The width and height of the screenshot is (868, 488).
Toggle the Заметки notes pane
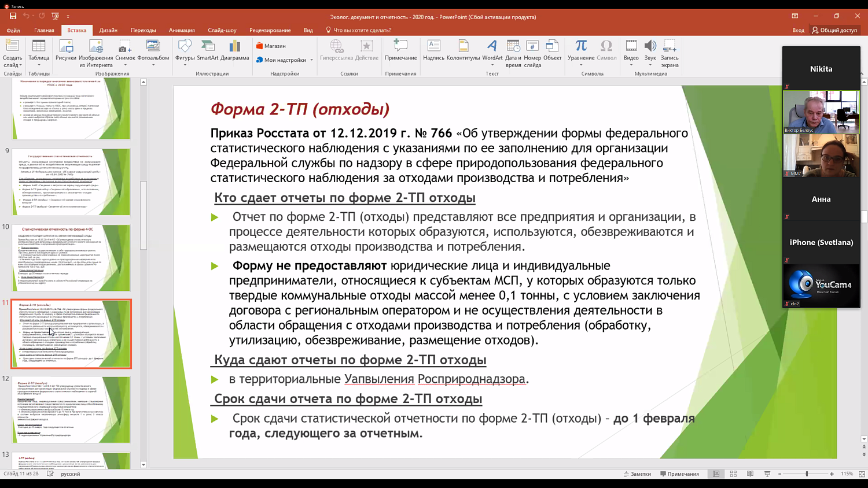pos(637,474)
